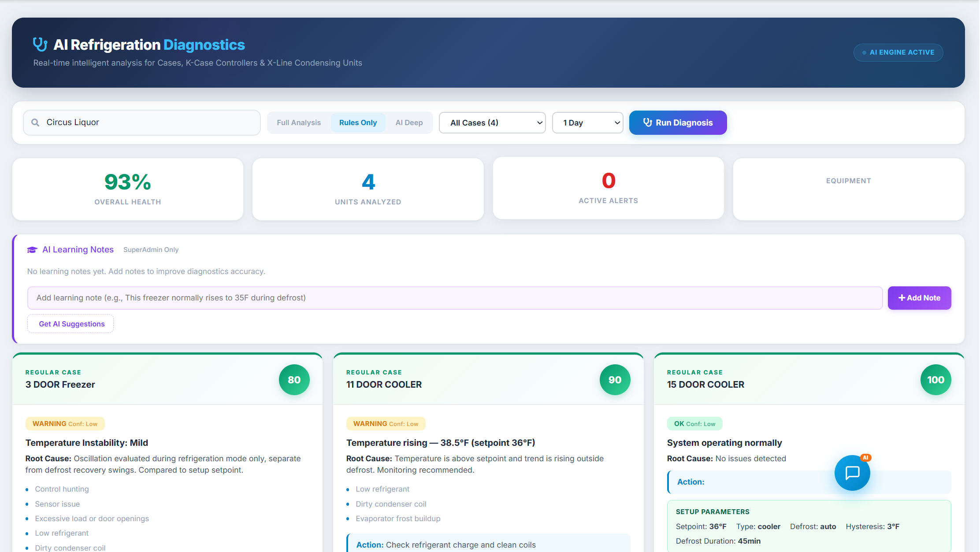Click 'Temperature rising — 38.5°F' heading
This screenshot has height=552, width=980.
tap(441, 443)
